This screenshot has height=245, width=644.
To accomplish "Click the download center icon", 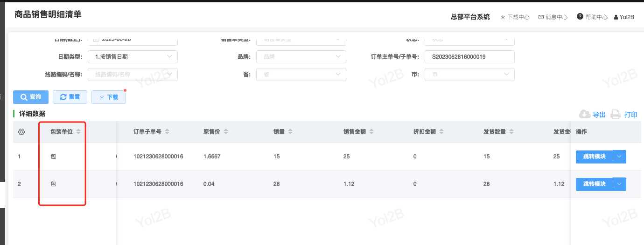I will coord(503,17).
